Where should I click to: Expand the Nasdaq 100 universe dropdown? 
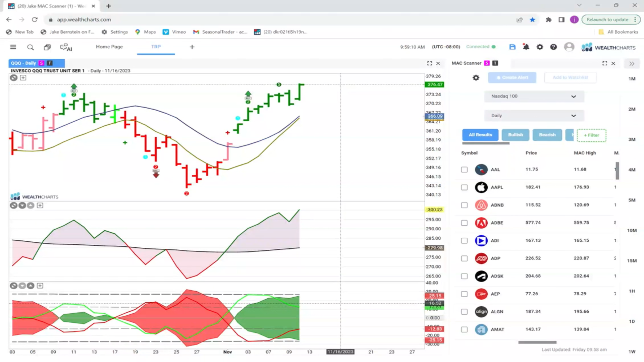(534, 96)
